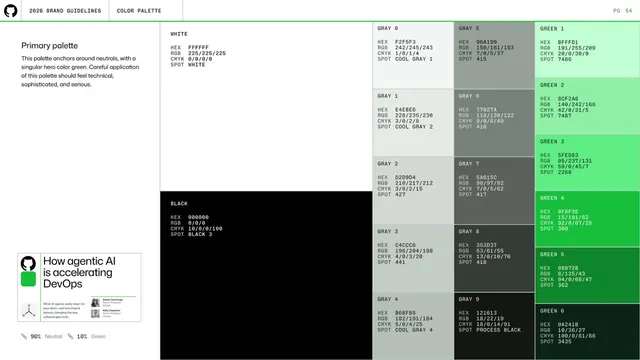Pick the Gray 9 swatch
640x360 pixels.
click(x=494, y=326)
